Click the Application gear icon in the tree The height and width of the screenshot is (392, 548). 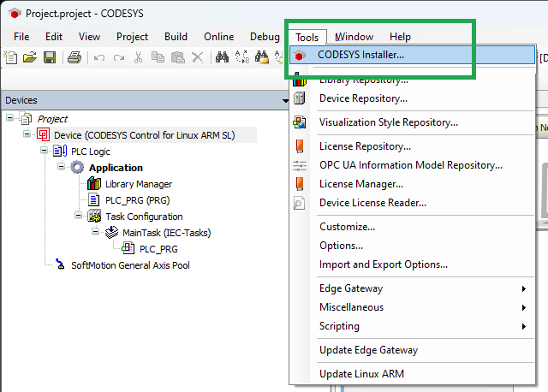(77, 168)
